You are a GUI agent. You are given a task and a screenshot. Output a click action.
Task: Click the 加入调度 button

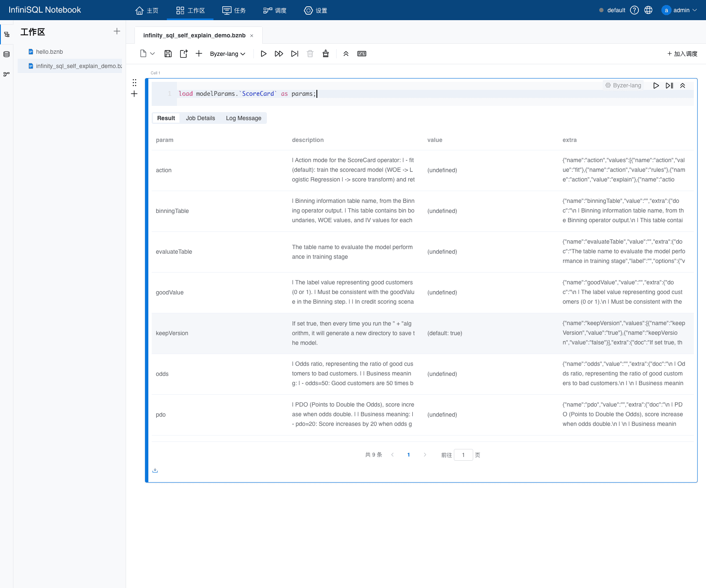pos(682,54)
